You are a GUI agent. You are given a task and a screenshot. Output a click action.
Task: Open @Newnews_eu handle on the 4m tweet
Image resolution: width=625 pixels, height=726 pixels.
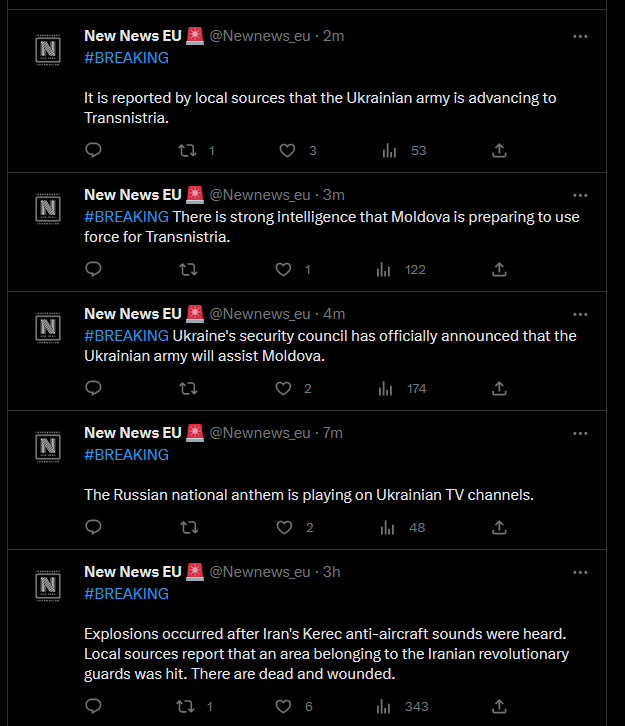[260, 314]
